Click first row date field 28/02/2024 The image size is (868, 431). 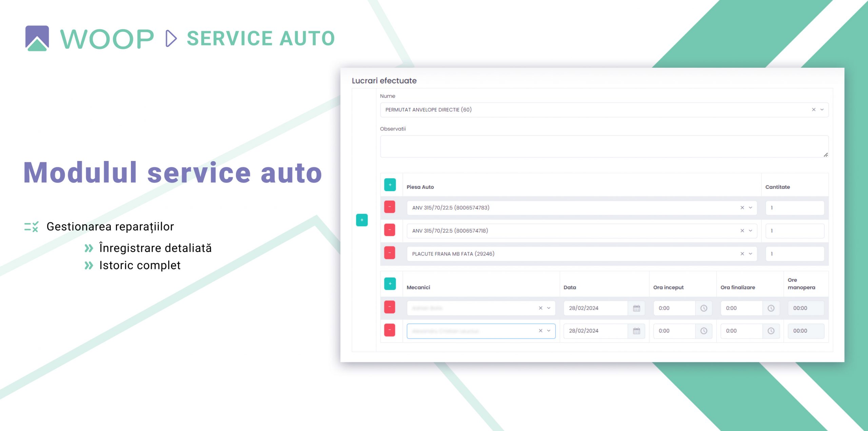point(596,308)
